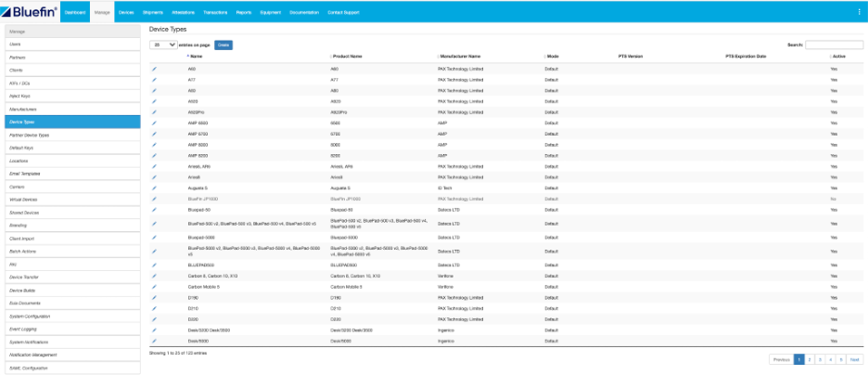The width and height of the screenshot is (868, 375).
Task: Edit the Aries8 device type
Action: pyautogui.click(x=155, y=177)
